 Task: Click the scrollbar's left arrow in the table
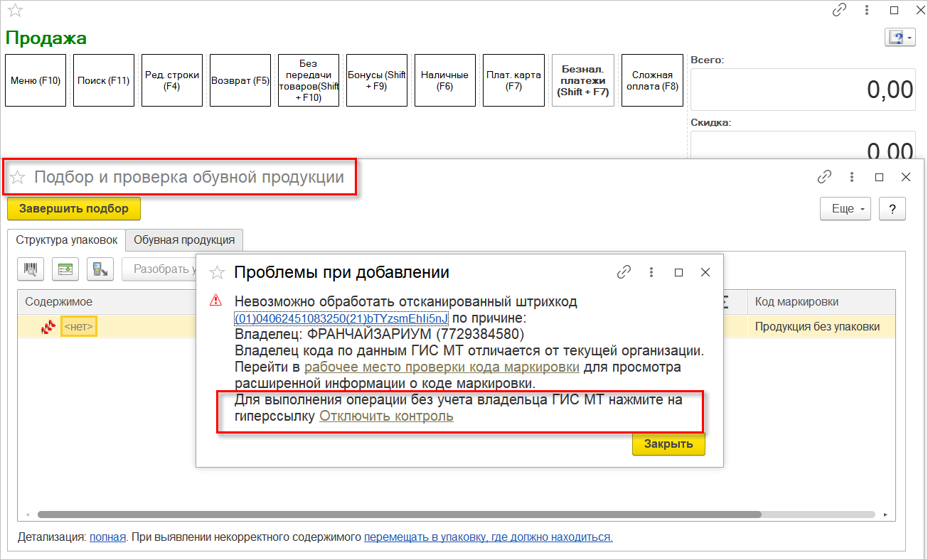coord(28,514)
